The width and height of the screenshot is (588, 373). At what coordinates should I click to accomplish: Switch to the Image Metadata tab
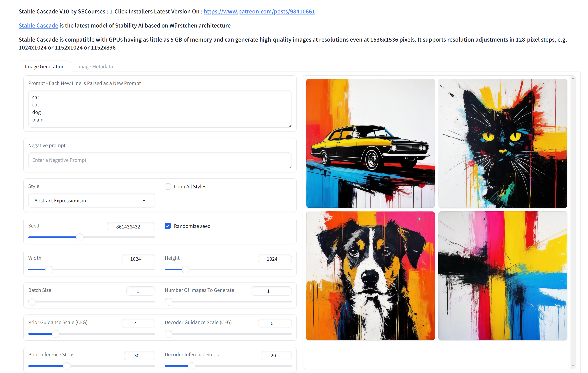[x=95, y=66]
